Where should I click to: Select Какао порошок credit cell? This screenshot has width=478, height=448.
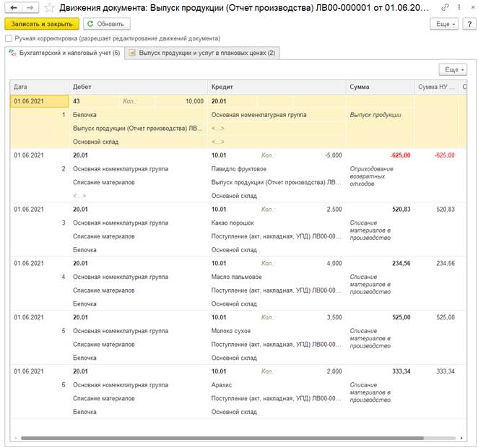click(233, 223)
